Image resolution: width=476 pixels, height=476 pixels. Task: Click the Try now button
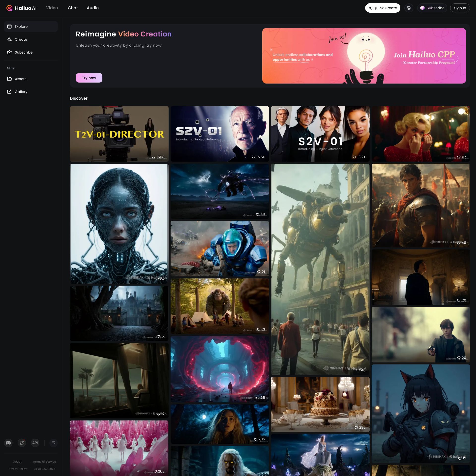(89, 78)
